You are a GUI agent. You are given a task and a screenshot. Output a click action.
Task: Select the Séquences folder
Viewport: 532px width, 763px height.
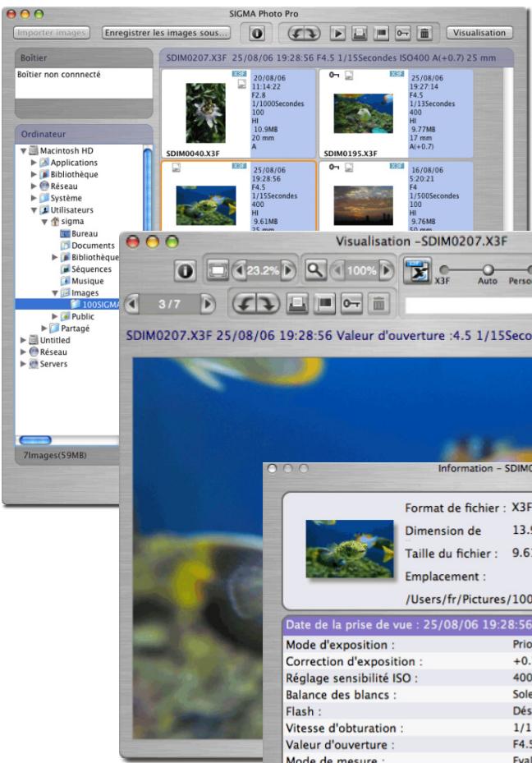(86, 269)
